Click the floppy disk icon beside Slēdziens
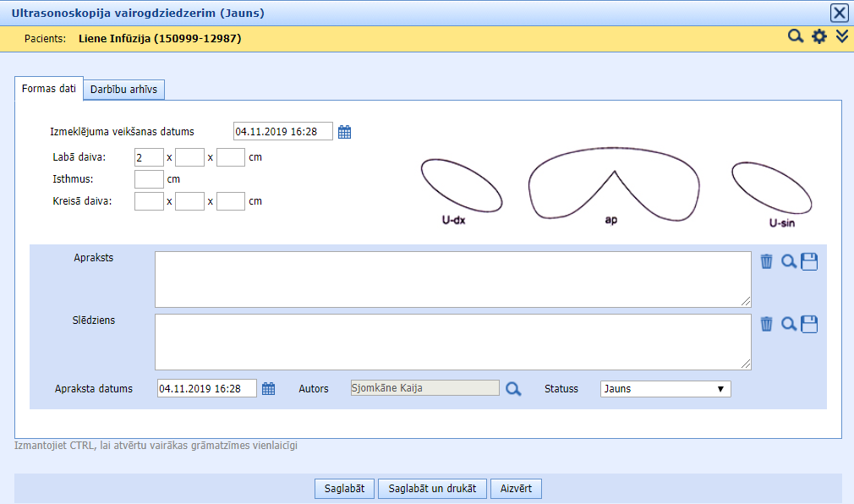This screenshot has width=854, height=504. click(809, 324)
